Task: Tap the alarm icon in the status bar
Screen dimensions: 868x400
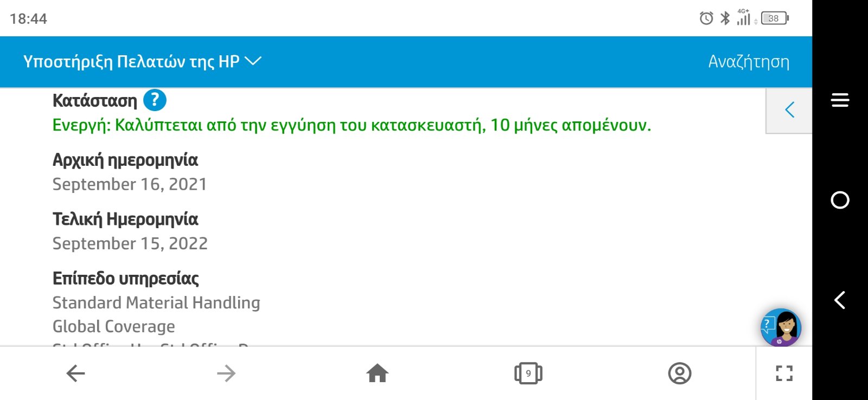Action: pos(706,18)
